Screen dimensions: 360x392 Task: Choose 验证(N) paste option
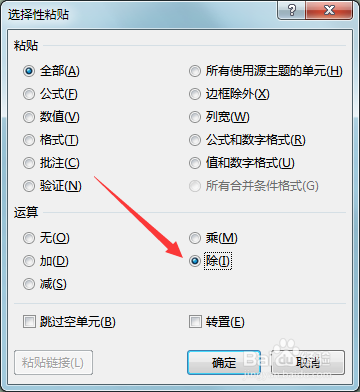pyautogui.click(x=52, y=186)
